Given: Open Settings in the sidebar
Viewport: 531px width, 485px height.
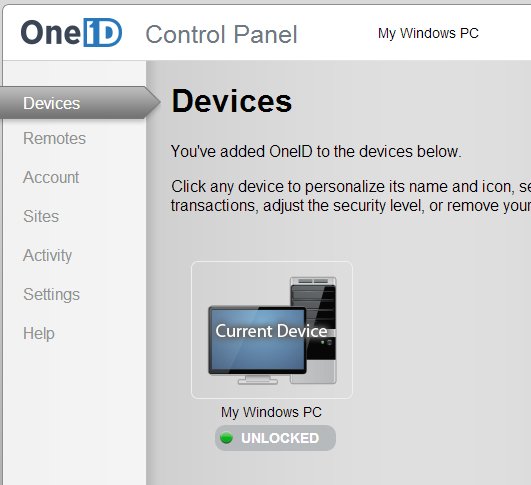Looking at the screenshot, I should (x=51, y=294).
